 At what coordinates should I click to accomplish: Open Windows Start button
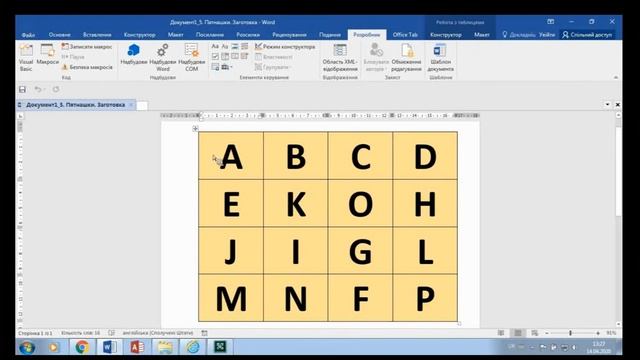coord(27,347)
